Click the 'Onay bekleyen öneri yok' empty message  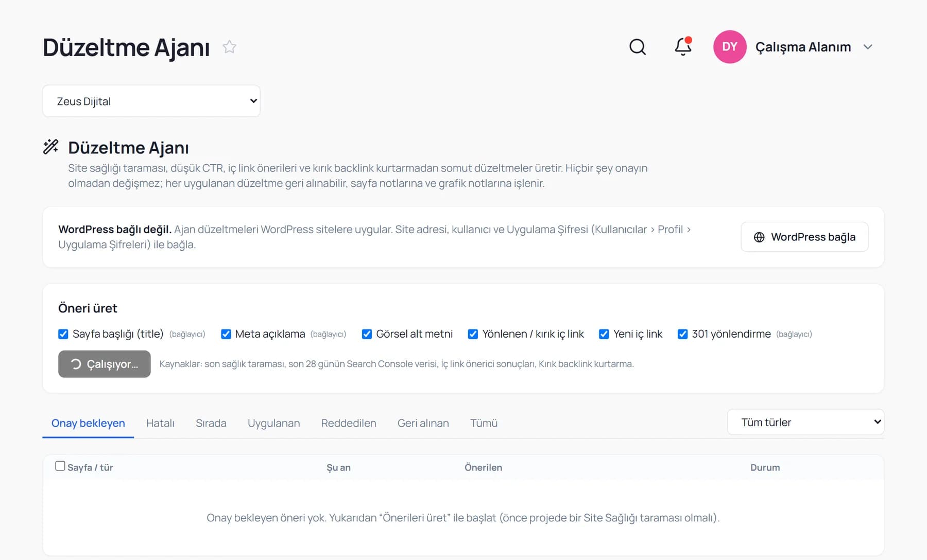point(463,518)
